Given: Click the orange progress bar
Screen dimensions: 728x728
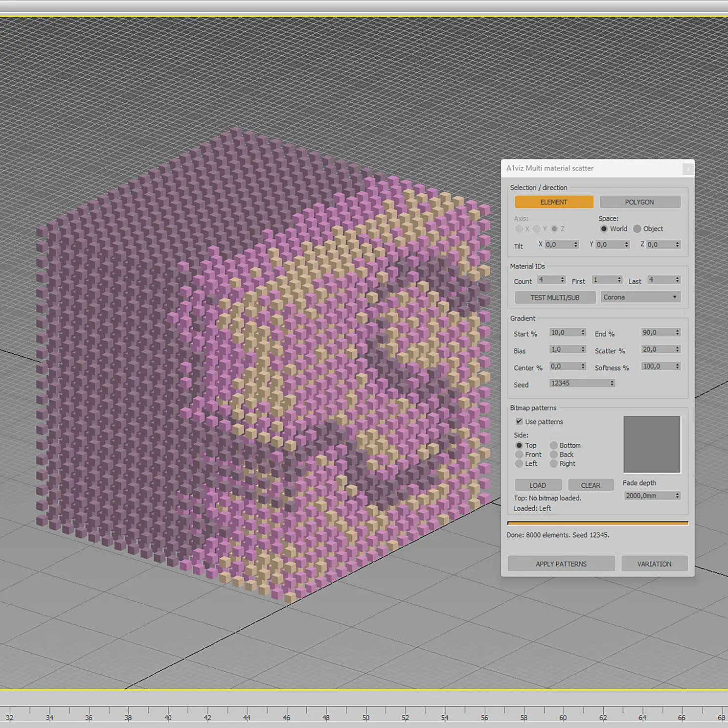Looking at the screenshot, I should point(597,523).
